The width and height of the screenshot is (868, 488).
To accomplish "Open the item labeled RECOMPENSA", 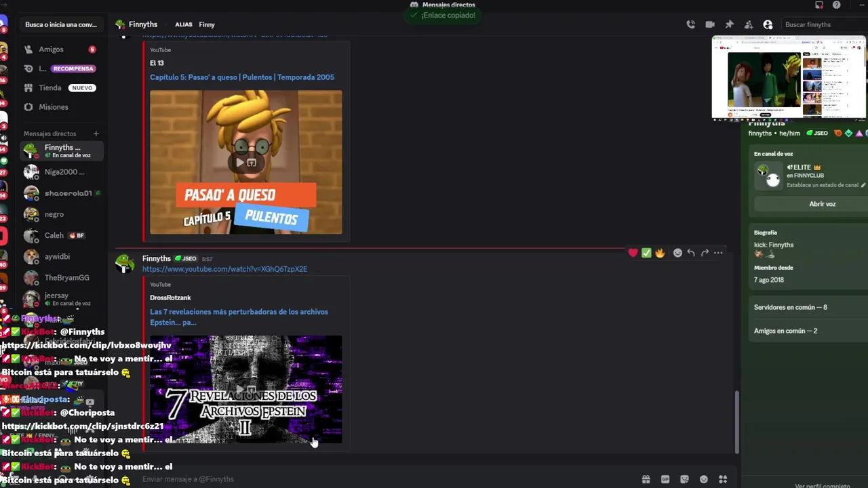I will (x=61, y=68).
